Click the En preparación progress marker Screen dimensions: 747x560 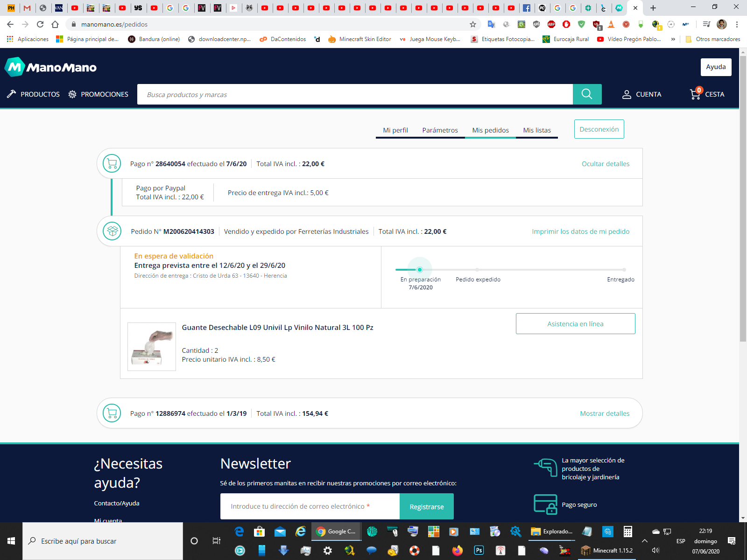point(420,270)
